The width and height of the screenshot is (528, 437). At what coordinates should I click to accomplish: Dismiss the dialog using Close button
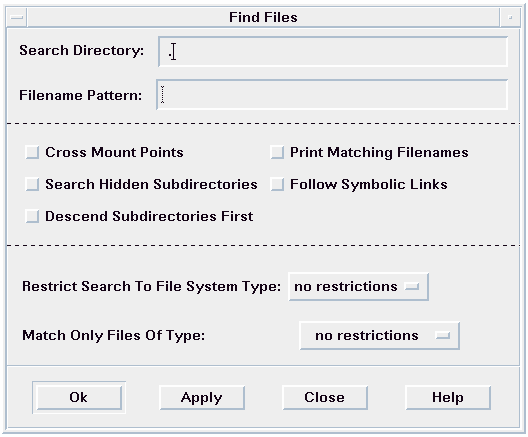click(325, 398)
